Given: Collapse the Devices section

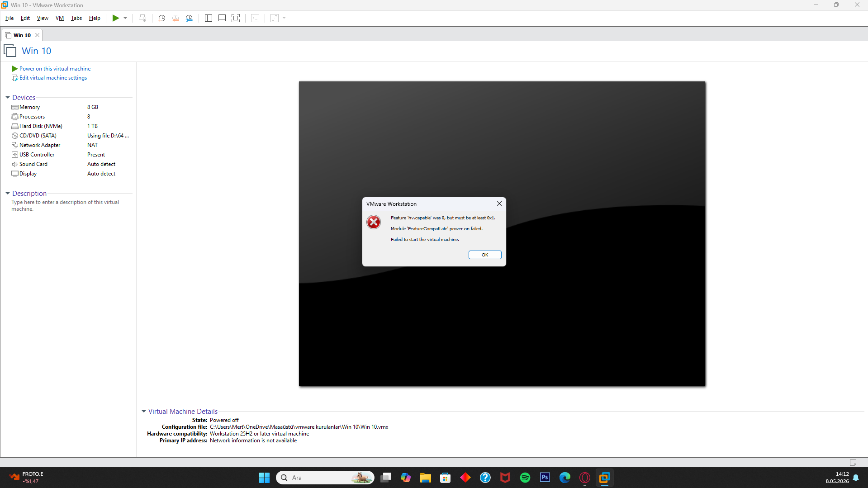Looking at the screenshot, I should pyautogui.click(x=8, y=98).
